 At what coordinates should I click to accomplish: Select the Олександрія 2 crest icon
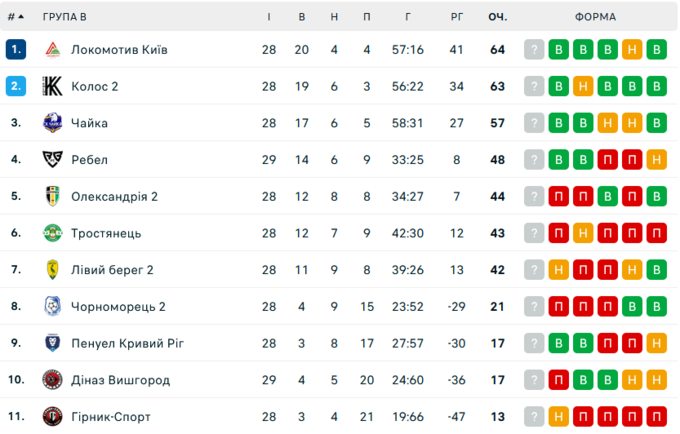52,196
